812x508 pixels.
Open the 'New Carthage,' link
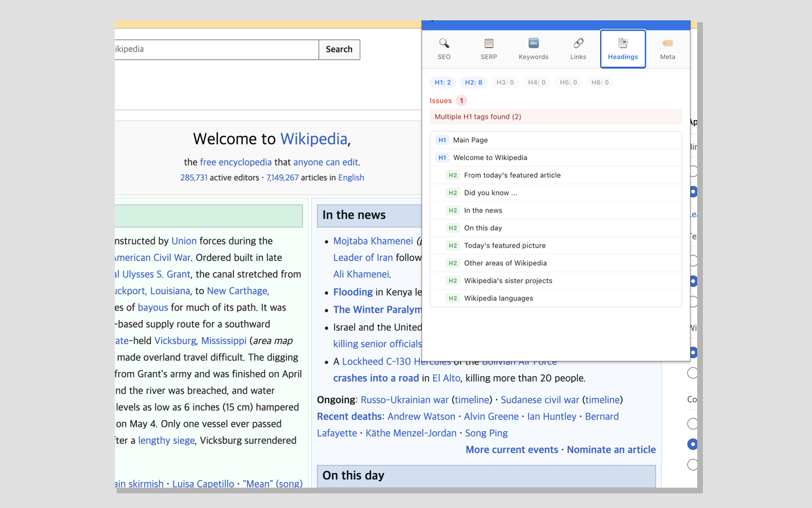coord(238,291)
